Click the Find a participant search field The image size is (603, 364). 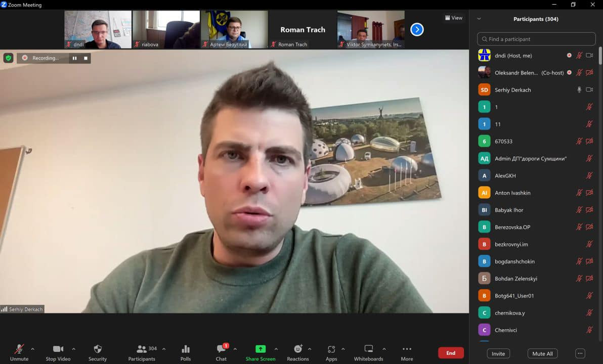(x=536, y=39)
